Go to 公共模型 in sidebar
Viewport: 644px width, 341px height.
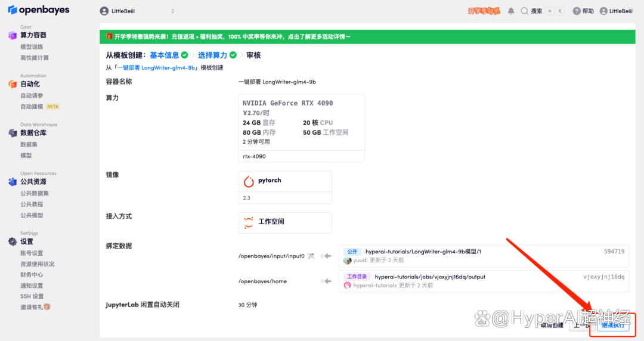click(32, 215)
